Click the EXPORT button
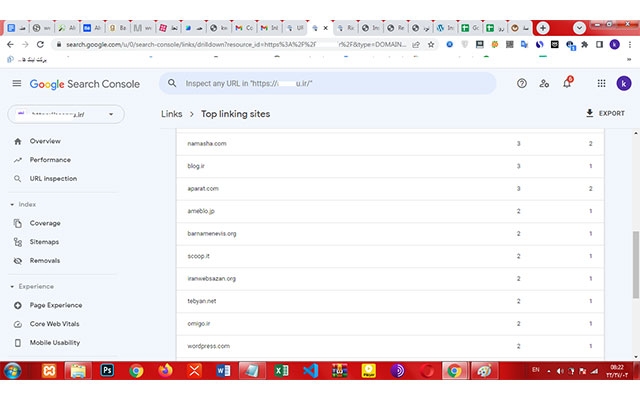 pyautogui.click(x=605, y=113)
